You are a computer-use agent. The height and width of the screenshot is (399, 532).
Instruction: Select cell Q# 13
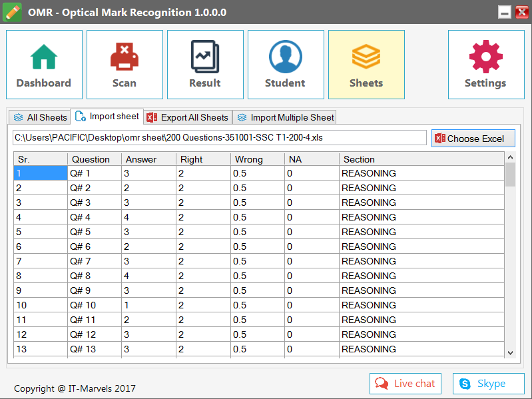95,349
